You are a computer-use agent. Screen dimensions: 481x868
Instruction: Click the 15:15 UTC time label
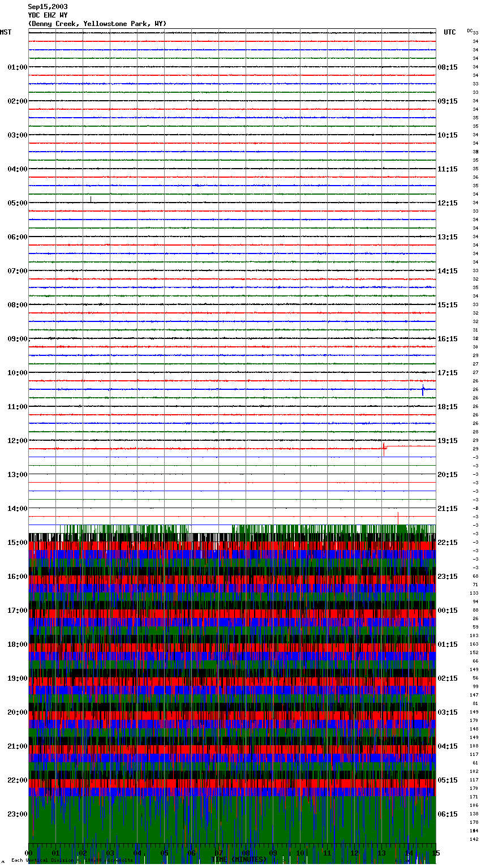(448, 305)
